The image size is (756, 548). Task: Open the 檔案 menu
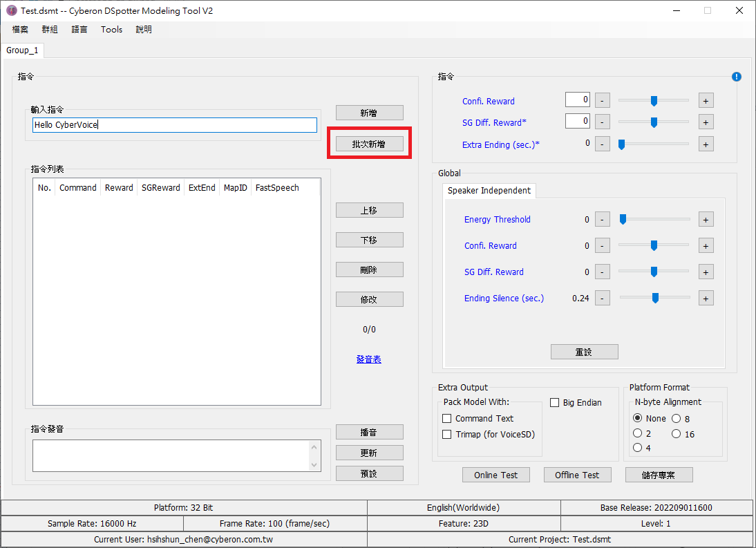point(20,30)
